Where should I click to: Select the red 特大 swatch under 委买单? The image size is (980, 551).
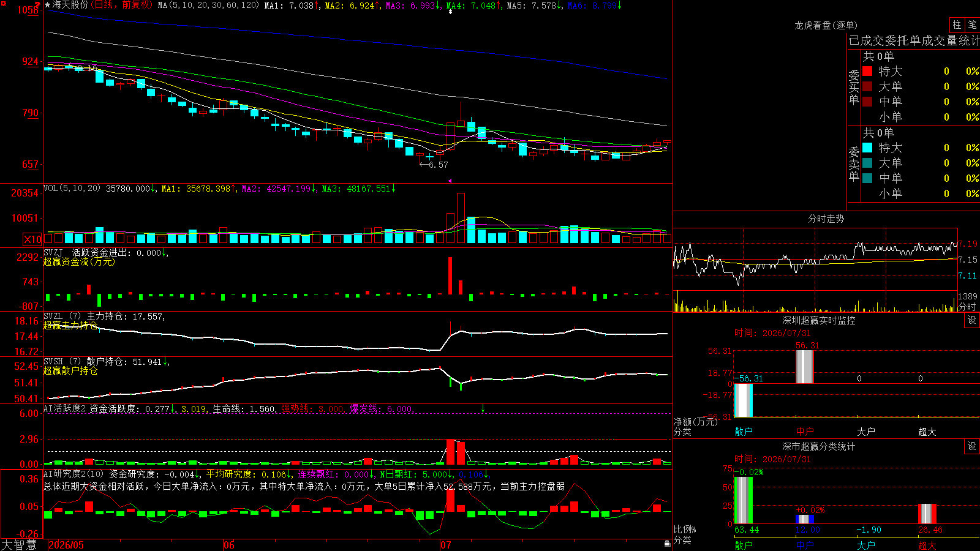(867, 71)
